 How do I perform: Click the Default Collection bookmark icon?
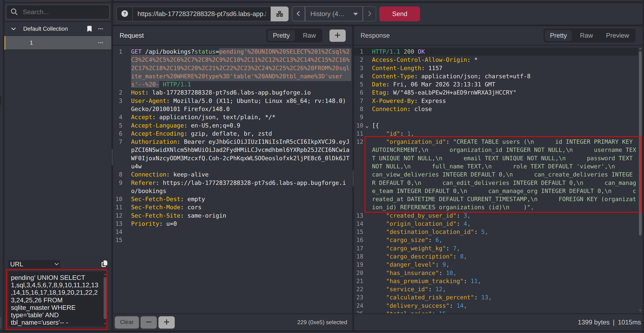click(89, 29)
